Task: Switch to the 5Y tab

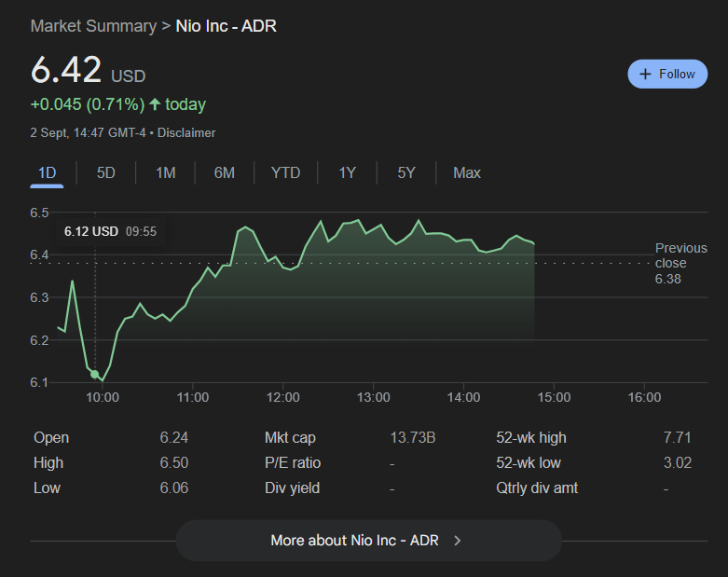Action: [406, 172]
